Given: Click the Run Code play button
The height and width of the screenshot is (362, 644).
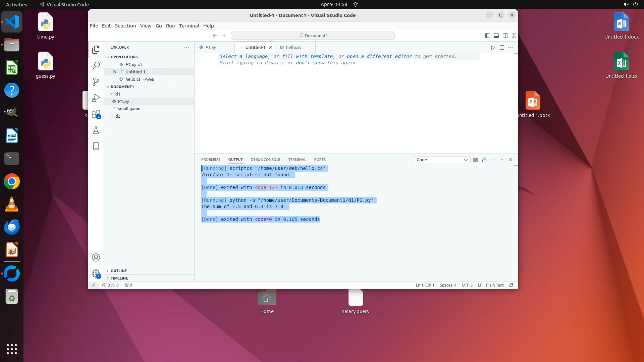Looking at the screenshot, I should (x=493, y=48).
